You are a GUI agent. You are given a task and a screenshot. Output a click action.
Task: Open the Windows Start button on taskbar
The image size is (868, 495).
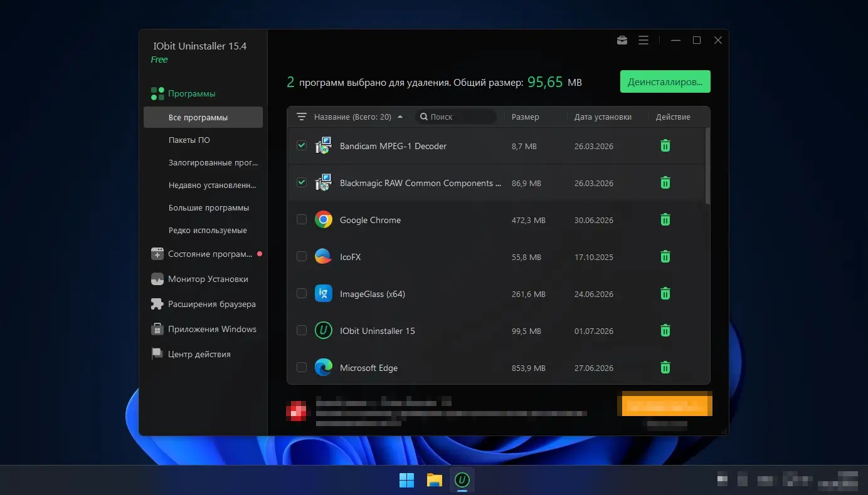tap(406, 481)
